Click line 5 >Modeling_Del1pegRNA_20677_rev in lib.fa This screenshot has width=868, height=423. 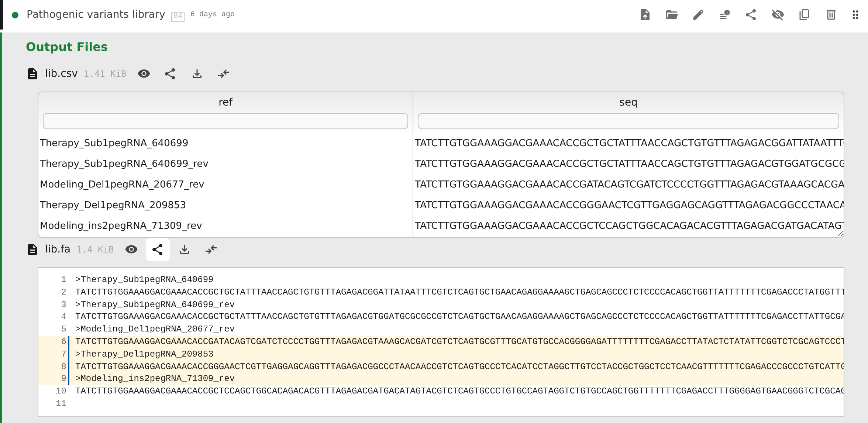(x=155, y=329)
